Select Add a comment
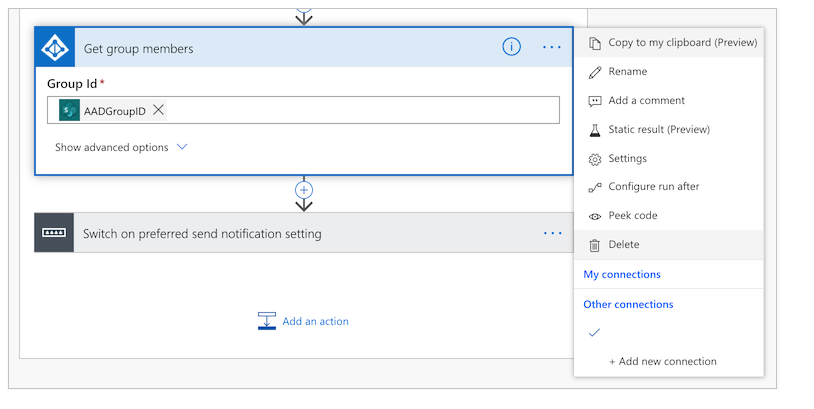The image size is (814, 409). coord(646,100)
